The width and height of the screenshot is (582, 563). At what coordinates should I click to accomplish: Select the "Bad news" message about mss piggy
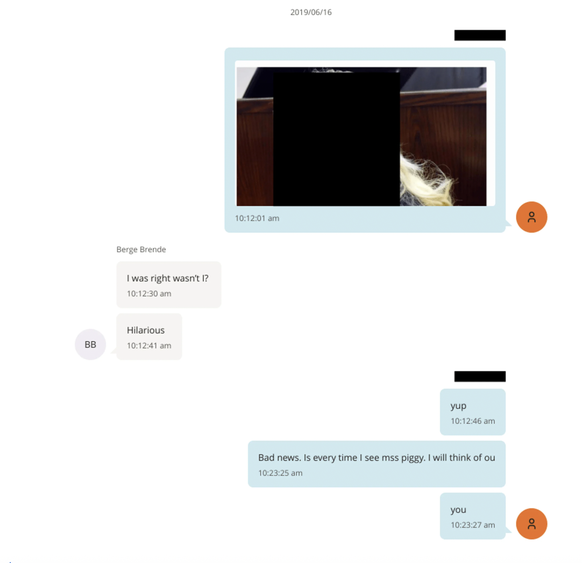pyautogui.click(x=377, y=464)
